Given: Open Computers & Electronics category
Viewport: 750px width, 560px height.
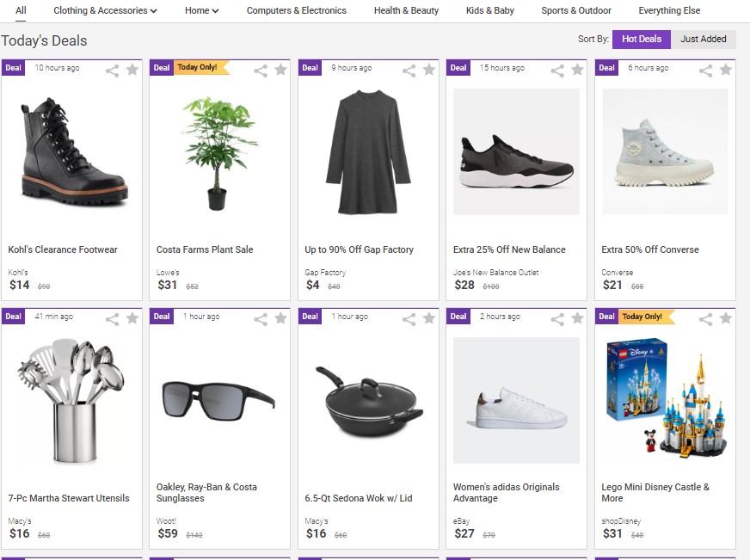Looking at the screenshot, I should pos(297,10).
